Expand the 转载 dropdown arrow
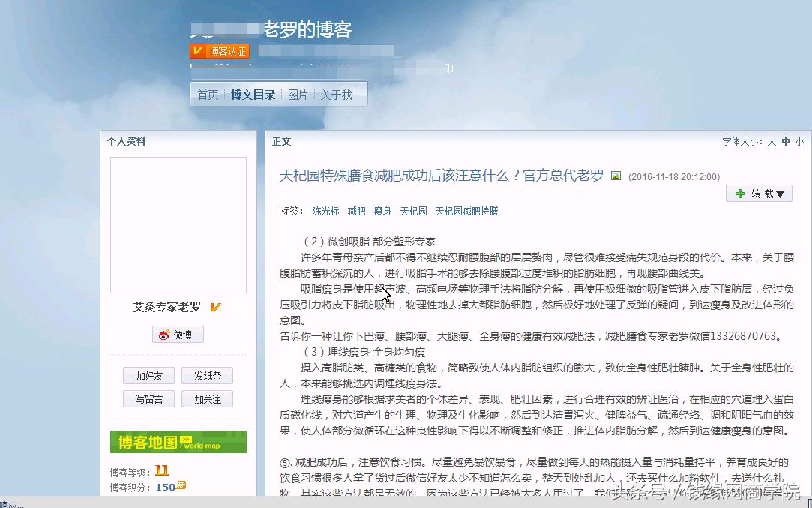The image size is (812, 508). tap(780, 194)
